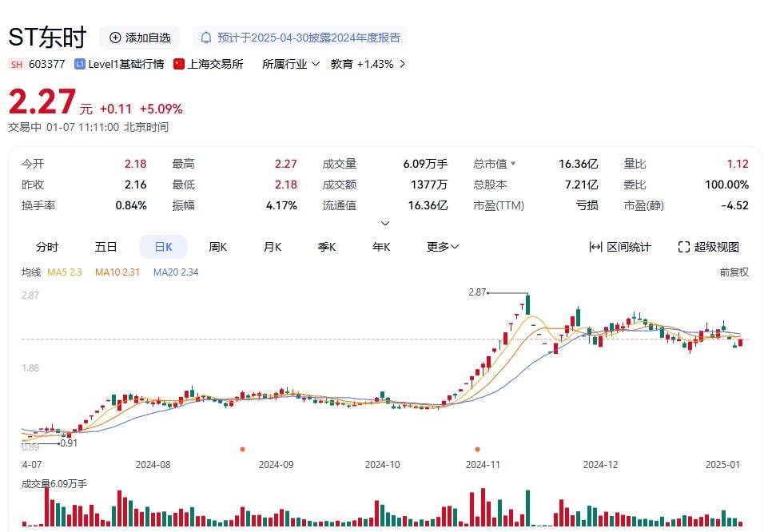Collapse the quote details panel via chevron
The height and width of the screenshot is (532, 764).
[385, 223]
